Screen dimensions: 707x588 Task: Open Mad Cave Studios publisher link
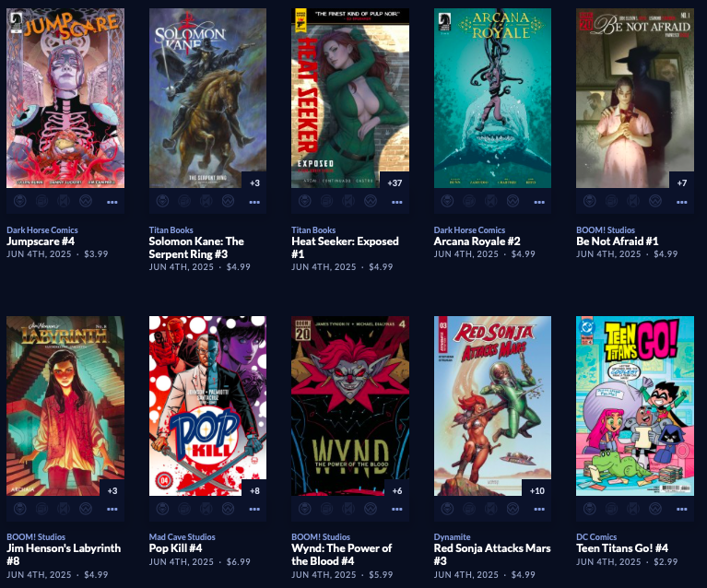[x=183, y=537]
